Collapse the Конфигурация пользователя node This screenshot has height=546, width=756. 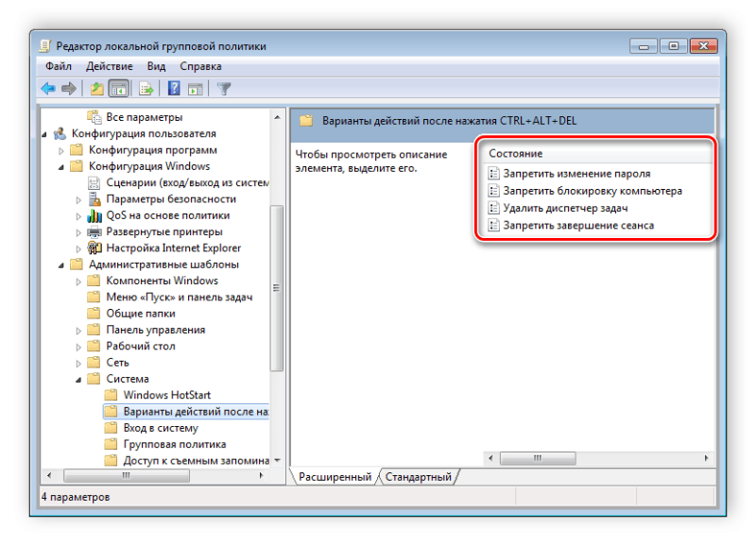[x=43, y=134]
